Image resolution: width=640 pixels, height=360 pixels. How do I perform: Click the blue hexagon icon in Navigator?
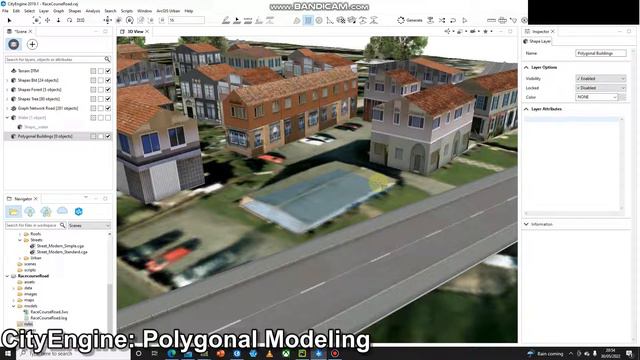(x=78, y=211)
